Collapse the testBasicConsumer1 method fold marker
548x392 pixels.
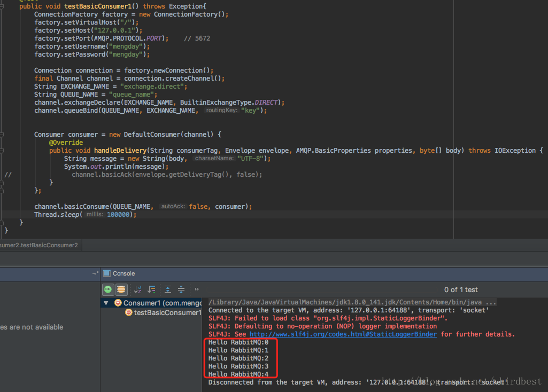2,6
